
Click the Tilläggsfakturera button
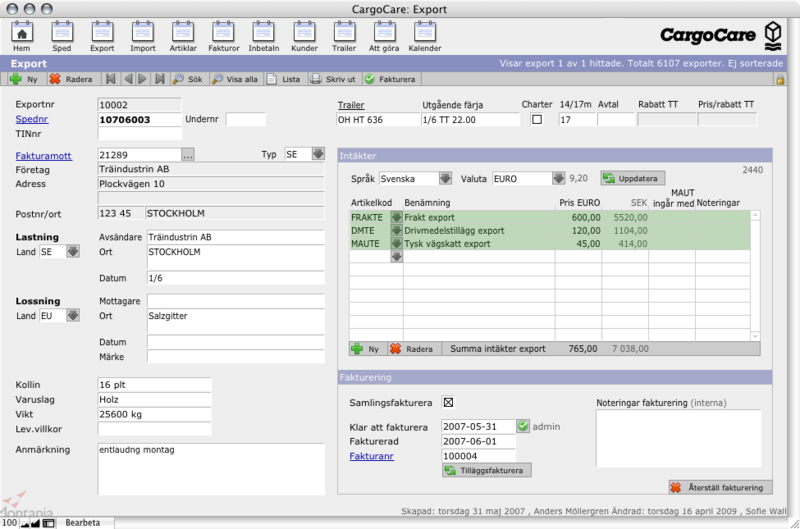[x=487, y=470]
